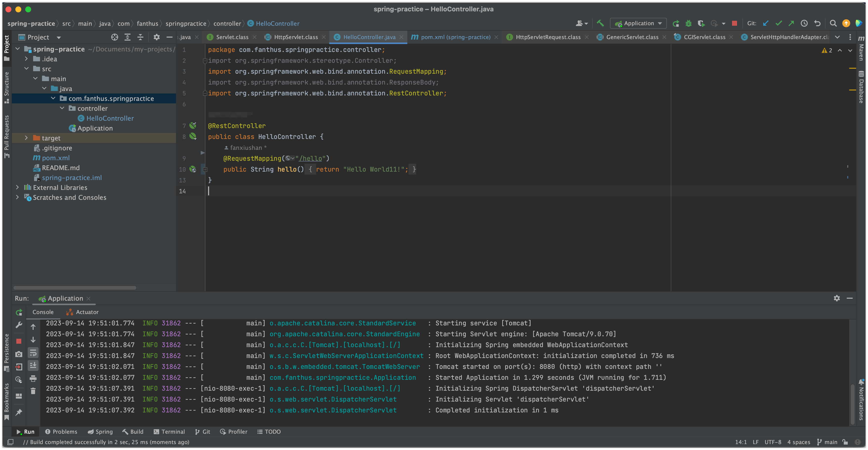Image resolution: width=868 pixels, height=450 pixels.
Task: Expand the External Libraries node
Action: (x=18, y=187)
